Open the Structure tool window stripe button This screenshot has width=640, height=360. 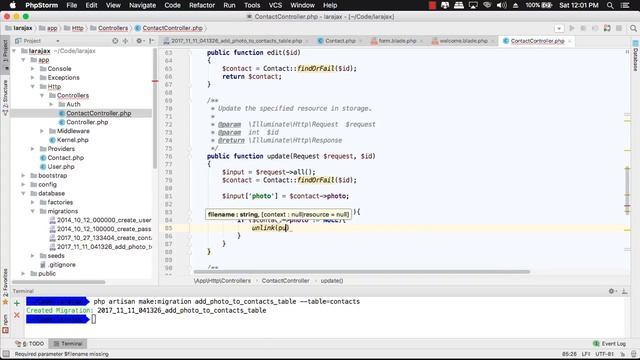pyautogui.click(x=5, y=97)
